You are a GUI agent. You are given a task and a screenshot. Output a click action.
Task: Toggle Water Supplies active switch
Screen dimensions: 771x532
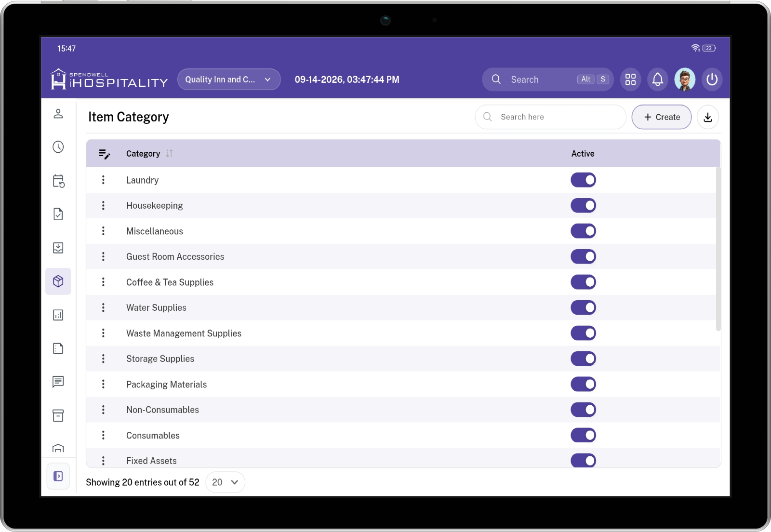click(584, 308)
